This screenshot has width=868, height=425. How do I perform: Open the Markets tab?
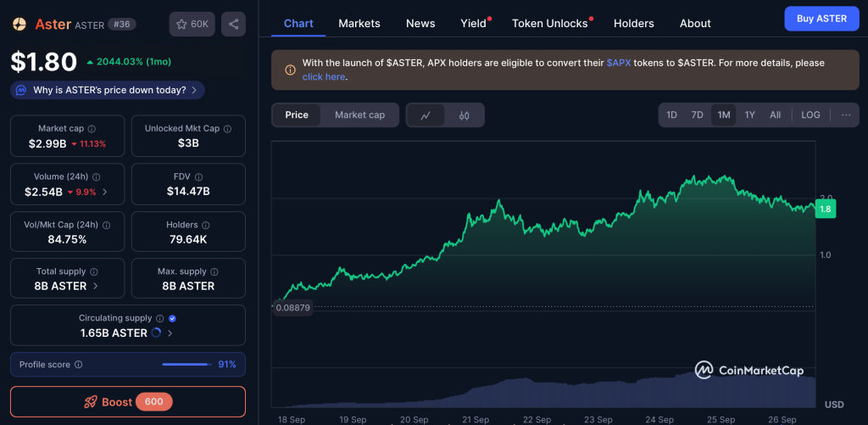(359, 23)
